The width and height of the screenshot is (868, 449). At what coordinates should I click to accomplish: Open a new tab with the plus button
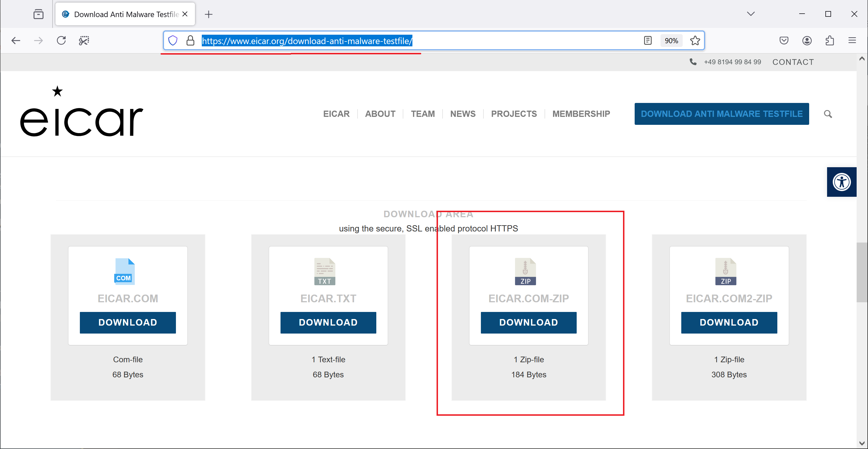coord(209,14)
